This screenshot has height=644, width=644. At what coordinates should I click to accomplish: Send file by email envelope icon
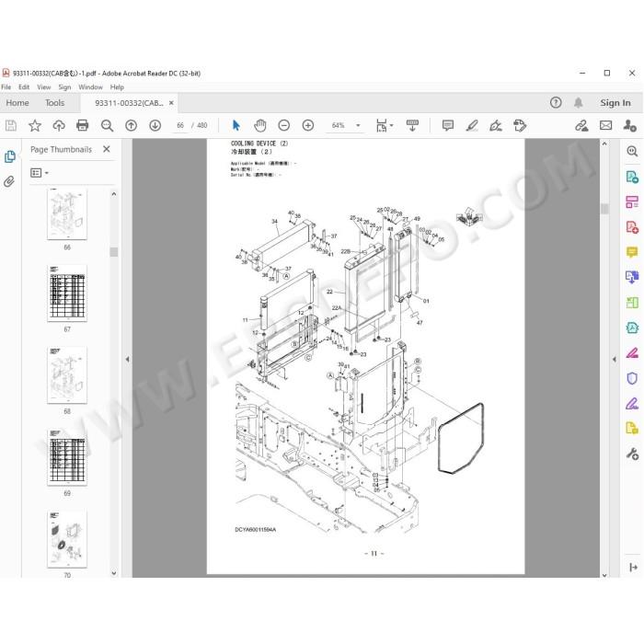[x=605, y=125]
